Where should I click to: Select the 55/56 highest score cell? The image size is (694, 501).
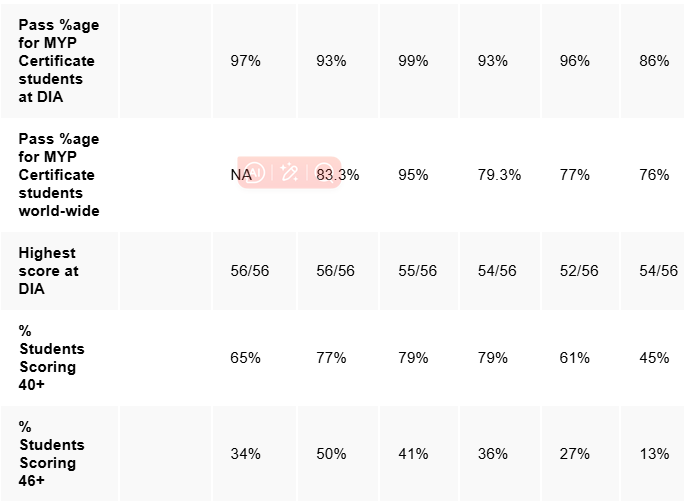click(413, 271)
